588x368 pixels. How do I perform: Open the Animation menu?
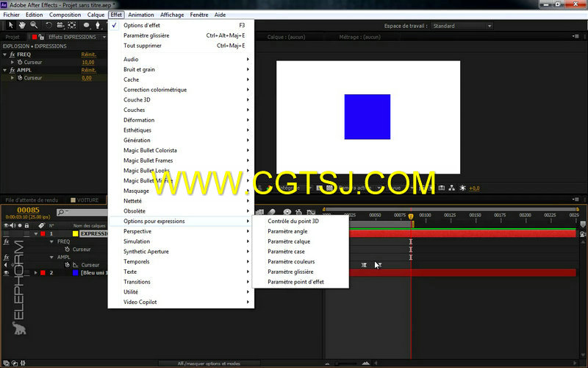(141, 15)
